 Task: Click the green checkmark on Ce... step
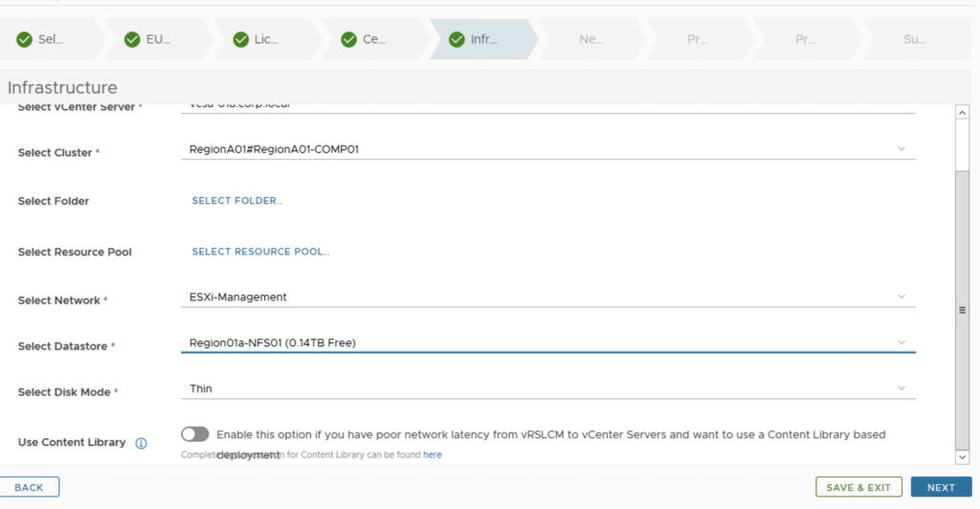[x=348, y=39]
